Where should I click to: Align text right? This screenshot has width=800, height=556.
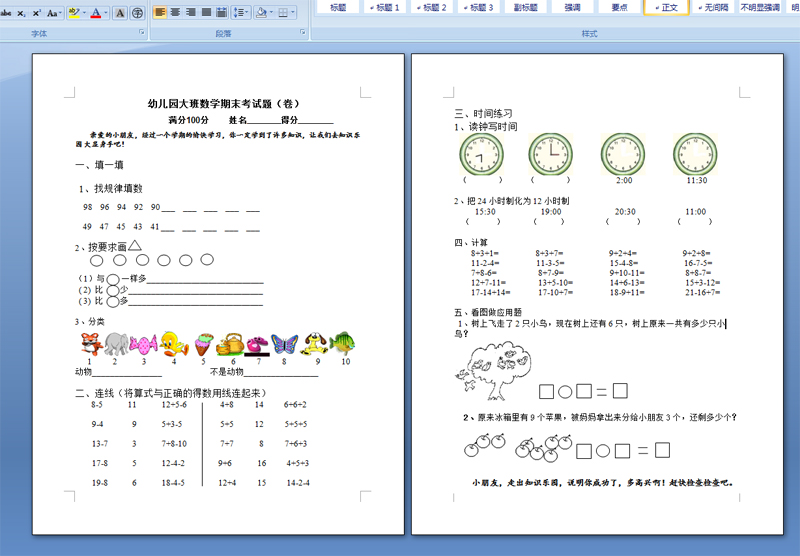point(191,12)
